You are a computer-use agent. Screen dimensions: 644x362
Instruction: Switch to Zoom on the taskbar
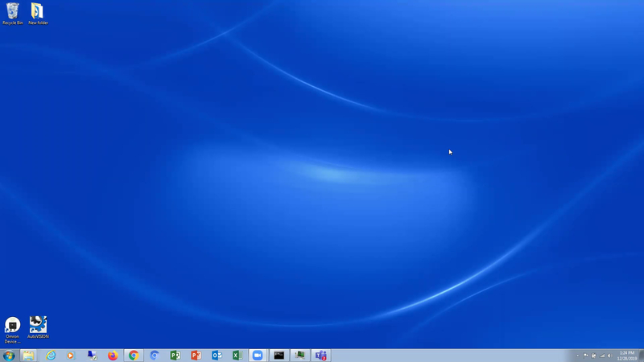point(258,356)
